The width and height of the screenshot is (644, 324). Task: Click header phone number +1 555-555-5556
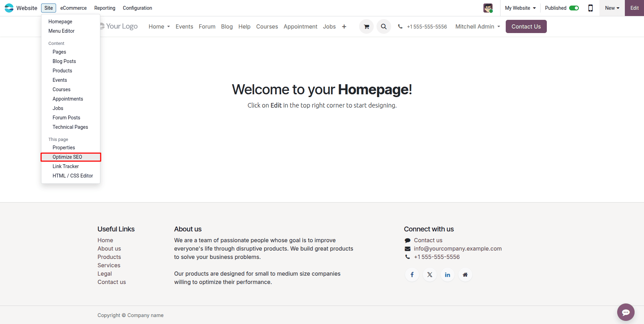[x=427, y=26]
